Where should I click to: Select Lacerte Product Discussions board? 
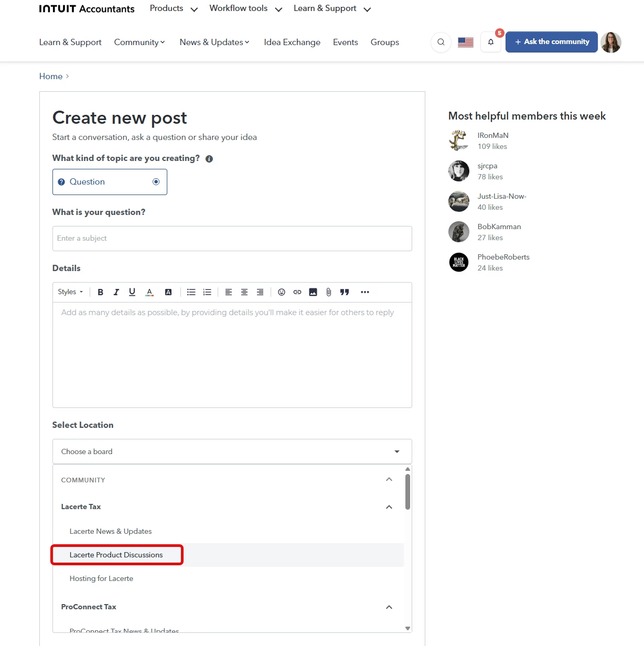point(116,555)
